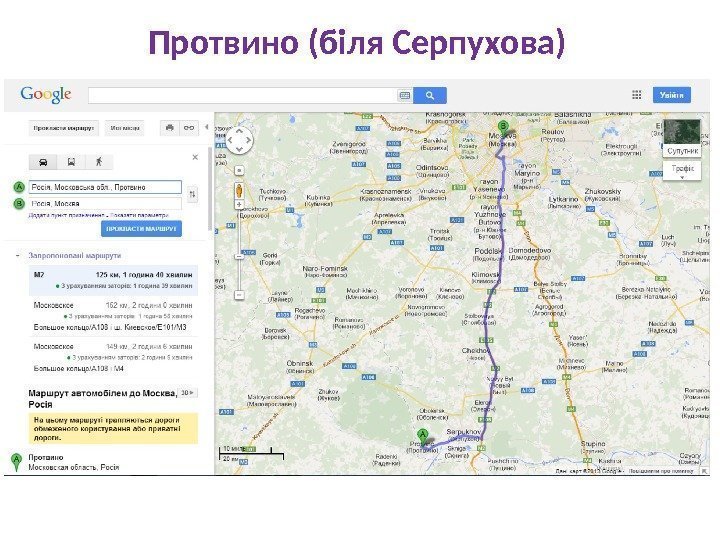Select walking travel mode
This screenshot has height=540, width=720.
(x=99, y=162)
